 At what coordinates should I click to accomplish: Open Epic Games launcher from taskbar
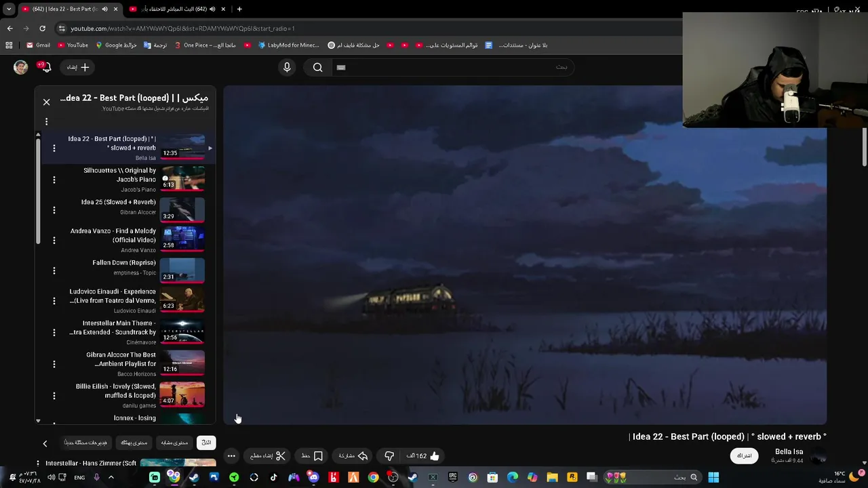[452, 477]
